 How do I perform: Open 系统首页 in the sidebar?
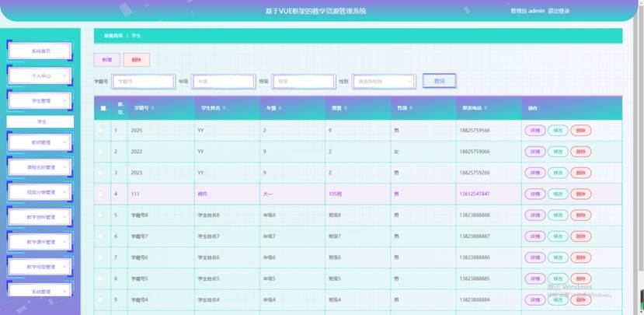[40, 51]
